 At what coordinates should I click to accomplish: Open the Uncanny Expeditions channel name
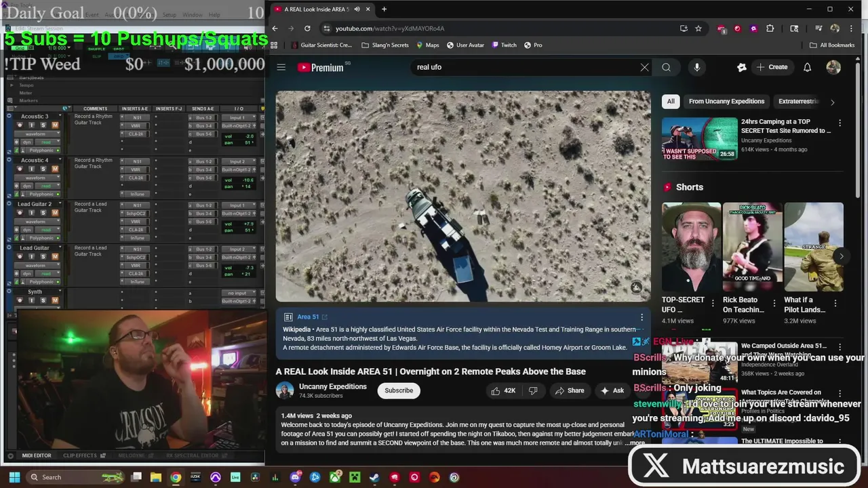(x=332, y=386)
